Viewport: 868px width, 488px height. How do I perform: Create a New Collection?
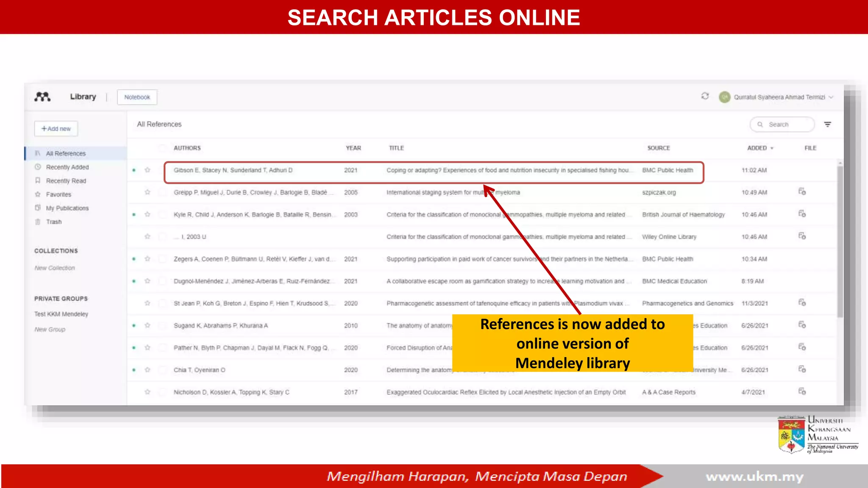tap(55, 268)
